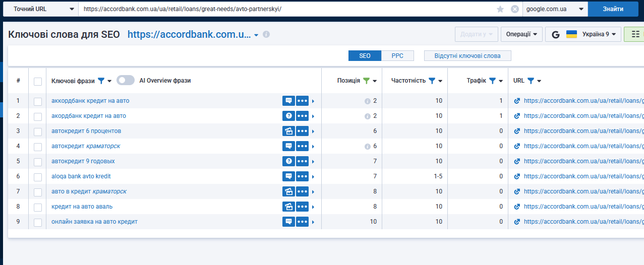Viewport: 644px width, 265px height.
Task: Open the accordbank.com.ua title link in the heading
Action: [189, 34]
